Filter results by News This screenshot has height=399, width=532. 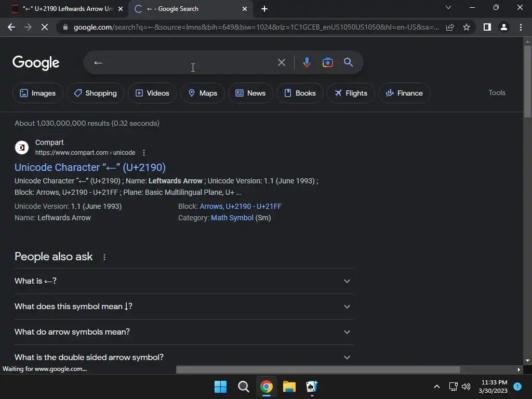coord(250,93)
